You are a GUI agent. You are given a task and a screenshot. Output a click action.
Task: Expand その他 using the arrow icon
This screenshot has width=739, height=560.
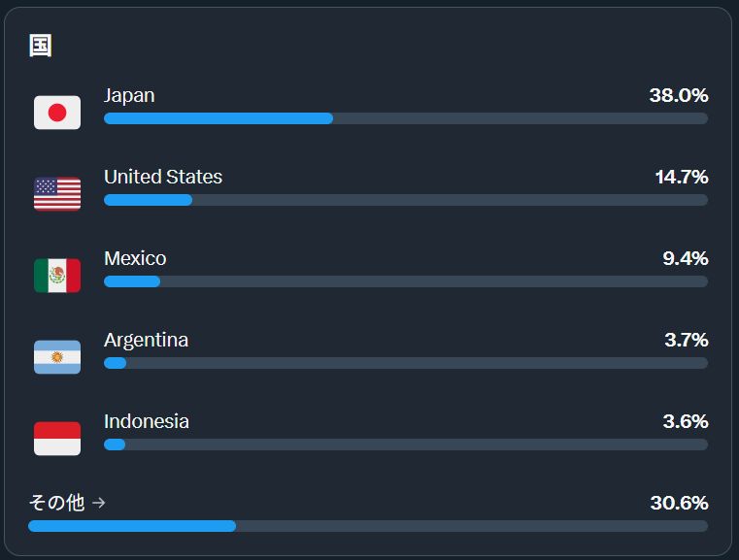point(99,503)
